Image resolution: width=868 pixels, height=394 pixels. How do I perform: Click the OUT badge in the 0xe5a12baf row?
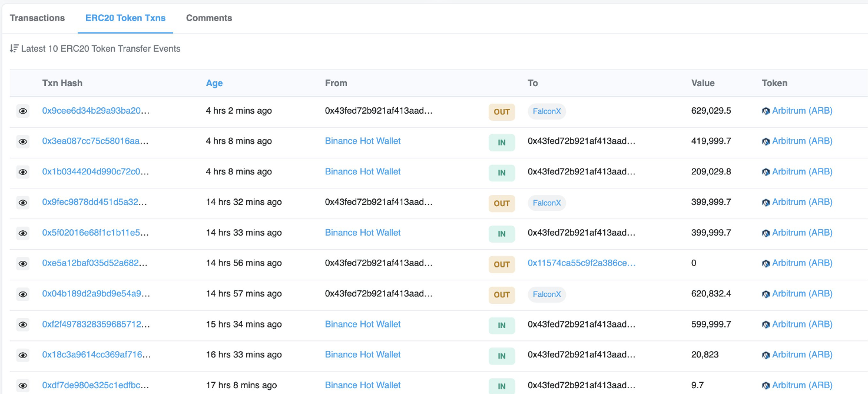[502, 264]
